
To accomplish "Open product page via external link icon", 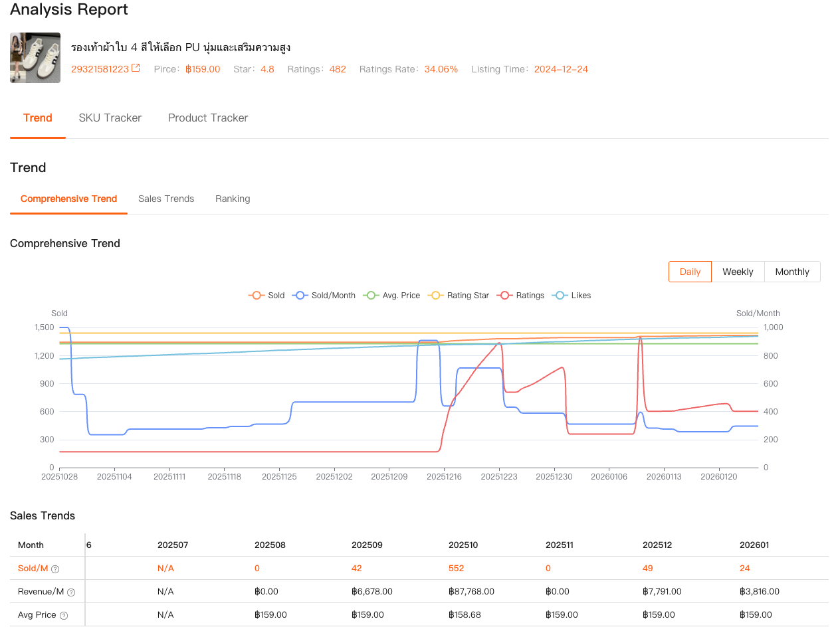I will coord(136,68).
